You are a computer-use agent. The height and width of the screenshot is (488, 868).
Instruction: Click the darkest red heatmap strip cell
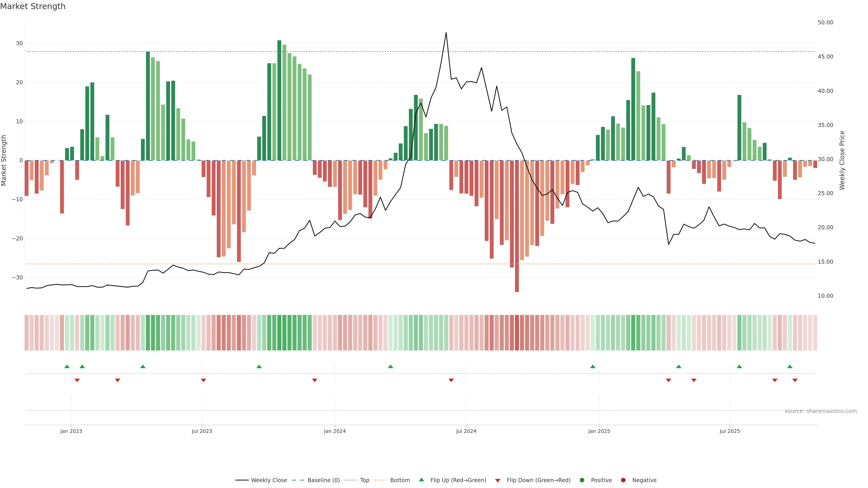517,333
